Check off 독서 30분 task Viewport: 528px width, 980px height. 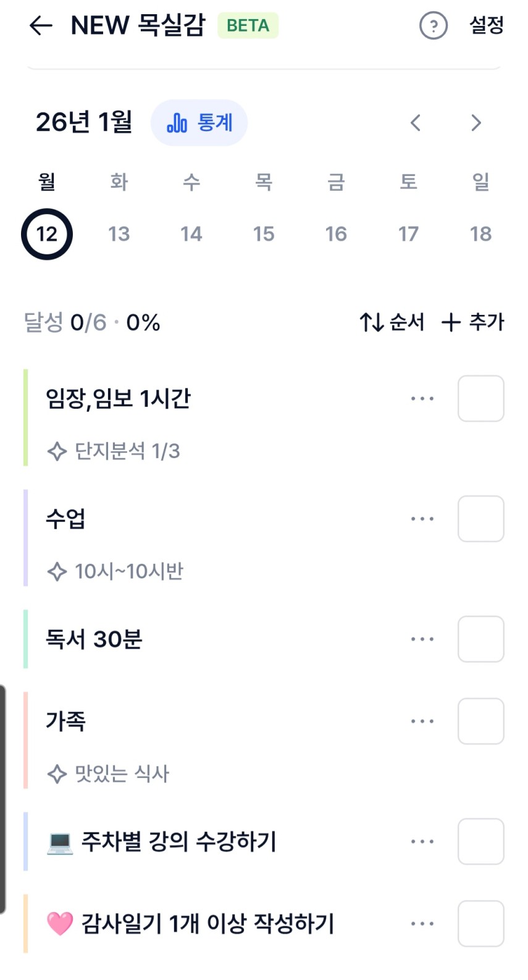coord(480,639)
